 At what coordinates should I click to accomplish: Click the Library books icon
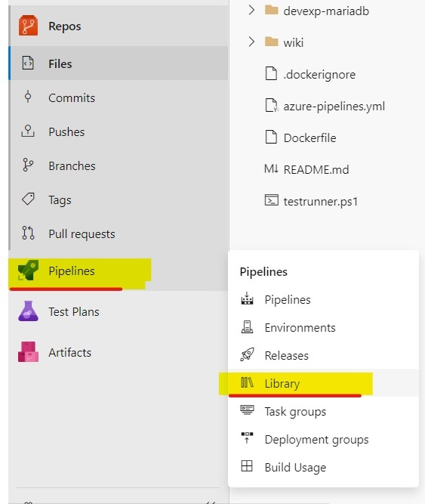tap(247, 382)
